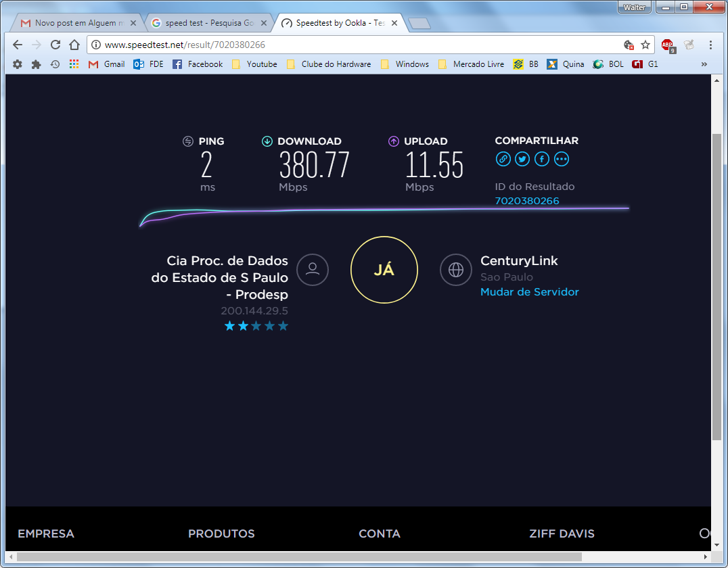Open CONTA footer section

(380, 534)
